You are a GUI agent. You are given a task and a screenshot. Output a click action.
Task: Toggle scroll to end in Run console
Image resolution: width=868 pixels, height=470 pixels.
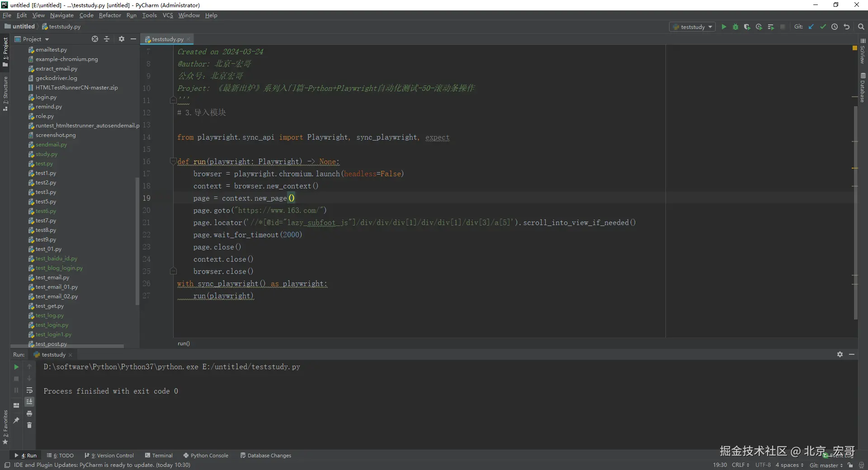click(29, 402)
